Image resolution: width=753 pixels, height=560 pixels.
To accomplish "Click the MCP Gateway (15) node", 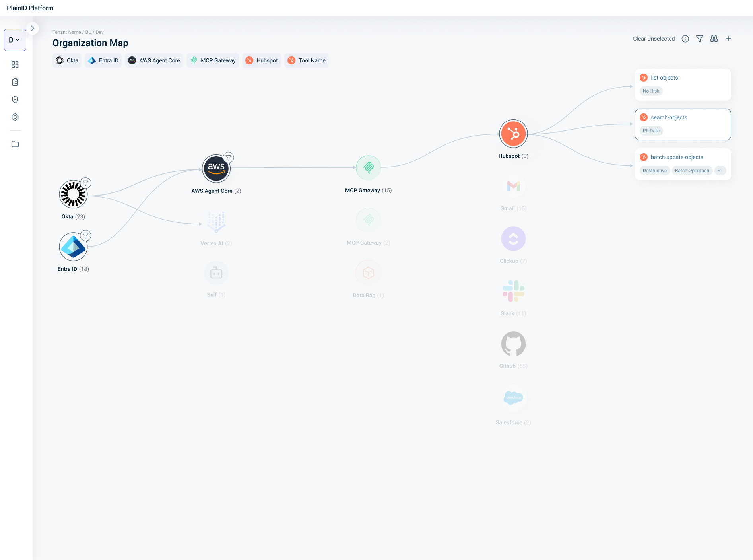I will pos(368,168).
